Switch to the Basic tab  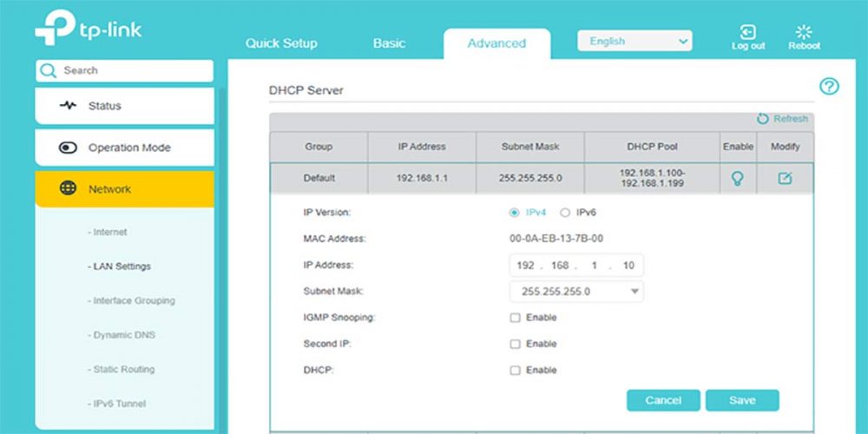click(x=390, y=43)
